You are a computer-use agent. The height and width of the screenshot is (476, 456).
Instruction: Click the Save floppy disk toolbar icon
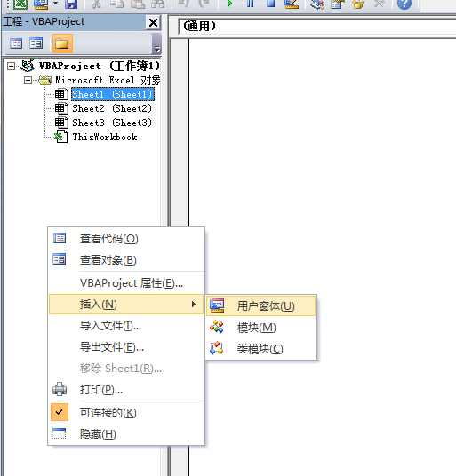pos(71,4)
